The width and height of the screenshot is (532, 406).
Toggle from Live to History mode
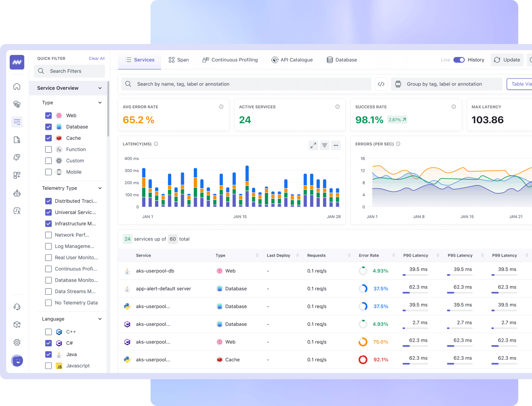[459, 59]
